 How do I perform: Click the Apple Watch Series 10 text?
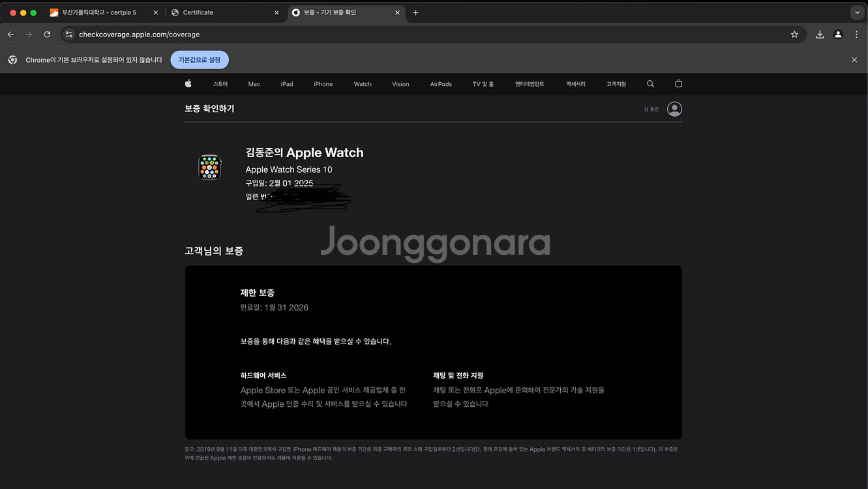[289, 170]
